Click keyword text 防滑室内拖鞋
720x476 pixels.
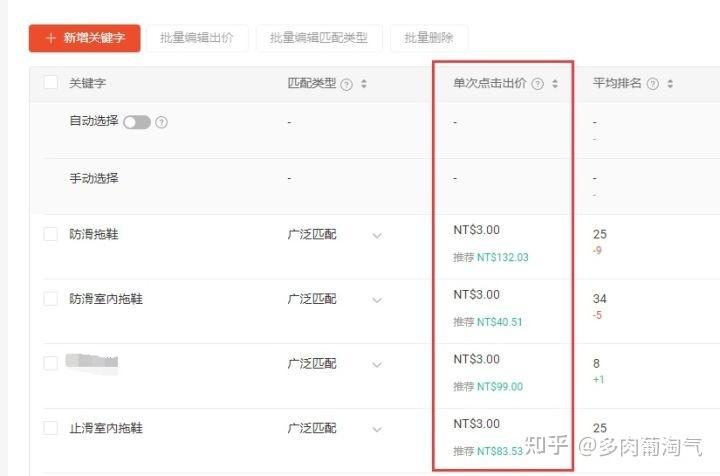coord(106,299)
